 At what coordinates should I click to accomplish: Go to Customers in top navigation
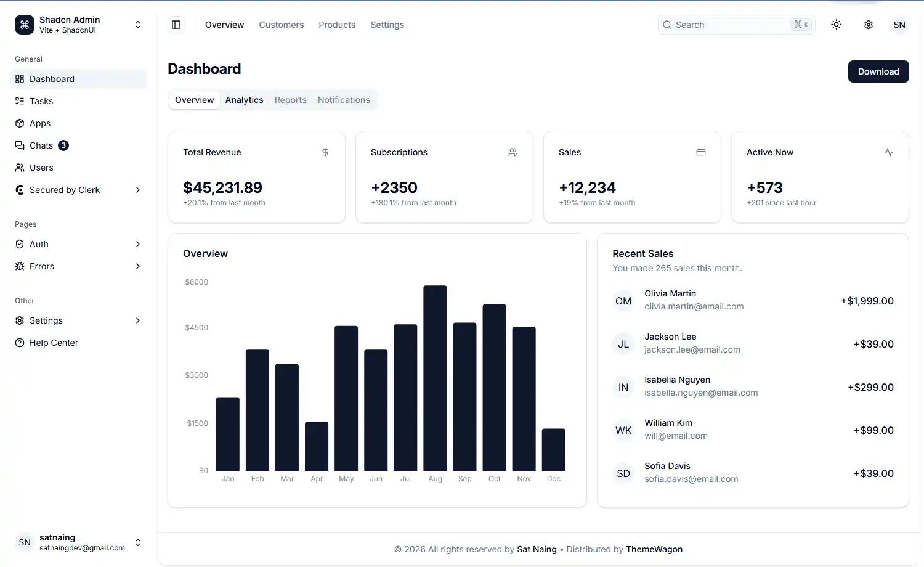click(282, 25)
